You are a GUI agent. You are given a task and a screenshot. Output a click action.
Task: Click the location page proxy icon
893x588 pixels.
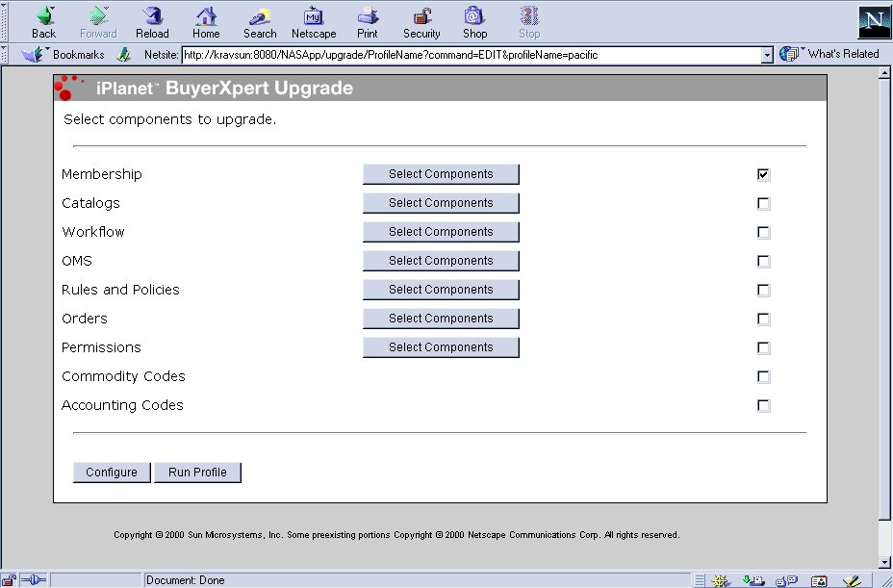coord(123,55)
